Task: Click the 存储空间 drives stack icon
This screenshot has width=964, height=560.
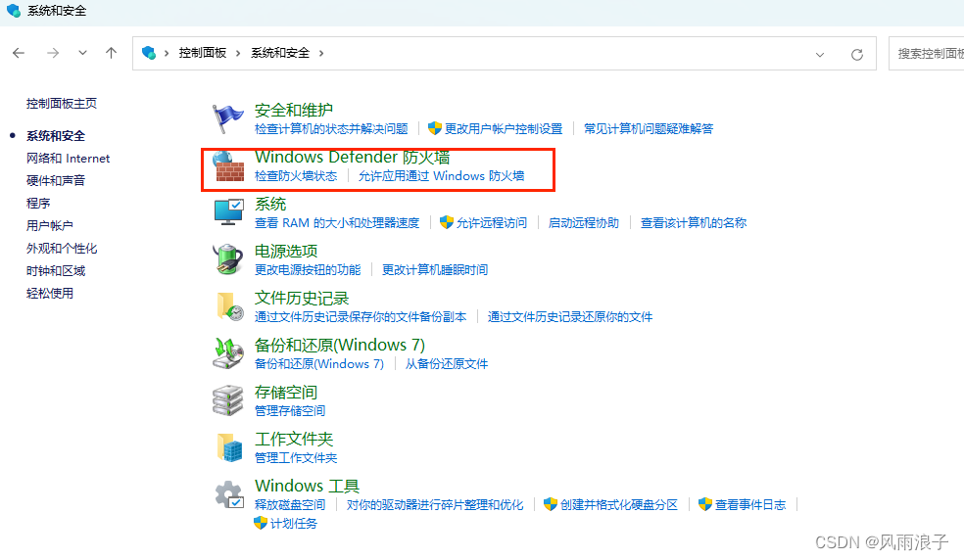Action: [228, 400]
